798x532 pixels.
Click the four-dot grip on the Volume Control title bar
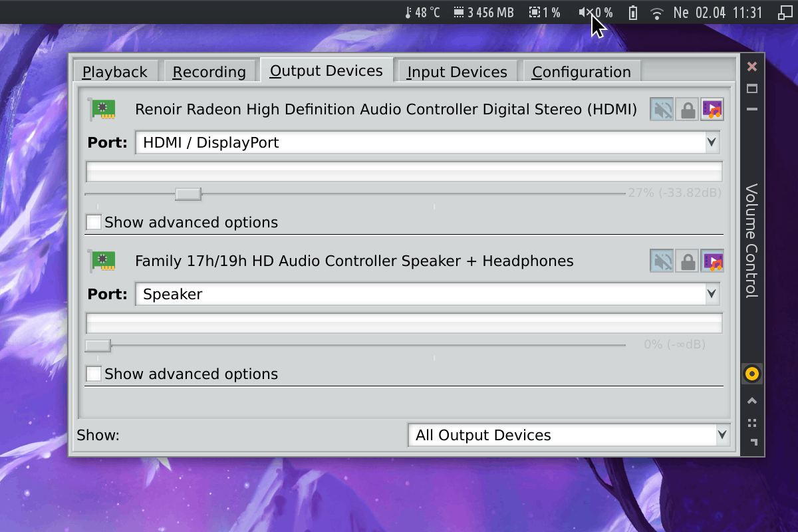[x=752, y=422]
